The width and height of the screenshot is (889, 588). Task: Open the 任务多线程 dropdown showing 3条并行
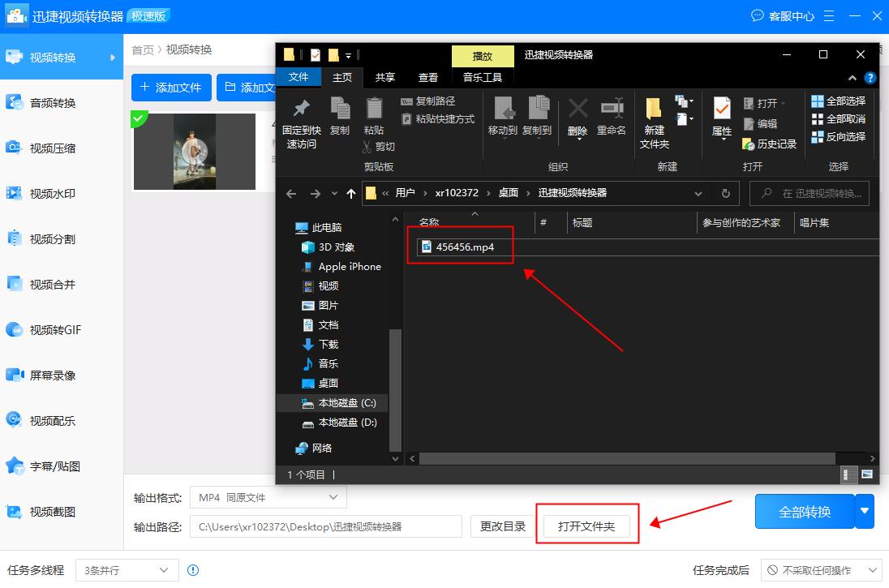coord(127,570)
